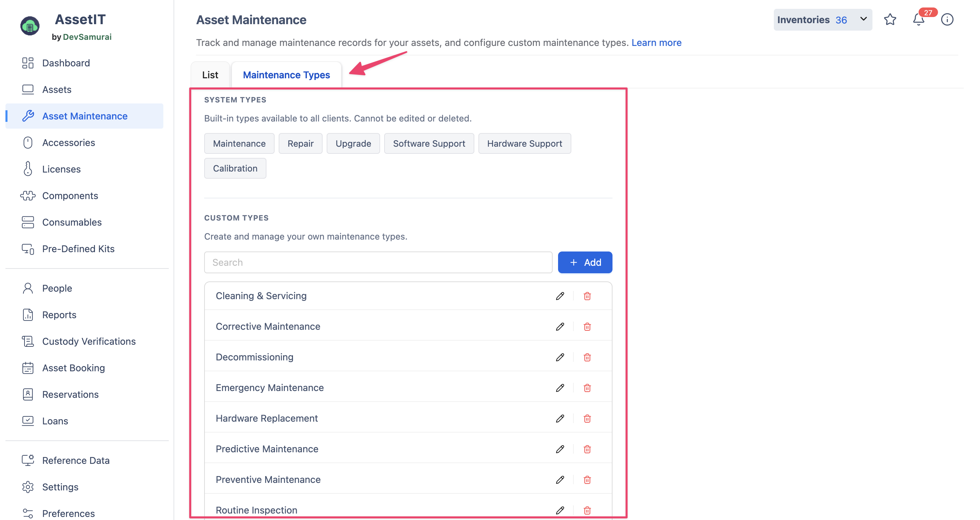Delete the Hardware Replacement type
980x520 pixels.
pyautogui.click(x=587, y=419)
